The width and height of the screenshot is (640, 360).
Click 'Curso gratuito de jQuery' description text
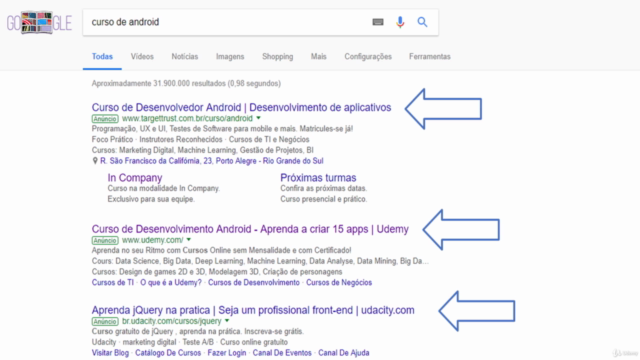[198, 331]
